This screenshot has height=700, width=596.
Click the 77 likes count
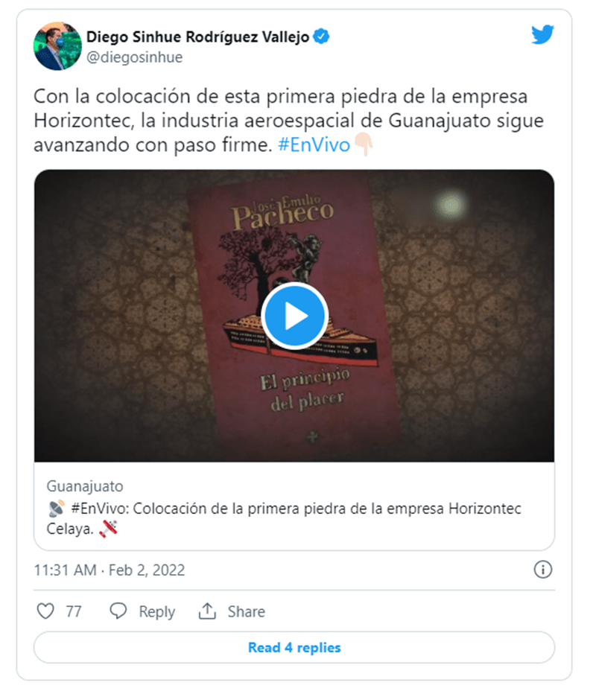[x=74, y=611]
